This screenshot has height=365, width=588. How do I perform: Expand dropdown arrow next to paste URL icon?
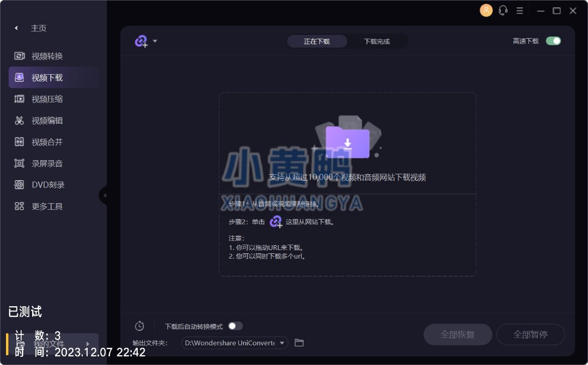click(155, 41)
